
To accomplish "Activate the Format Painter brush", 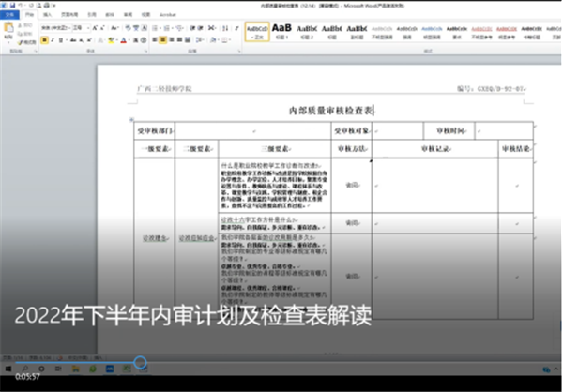I will tap(26, 42).
